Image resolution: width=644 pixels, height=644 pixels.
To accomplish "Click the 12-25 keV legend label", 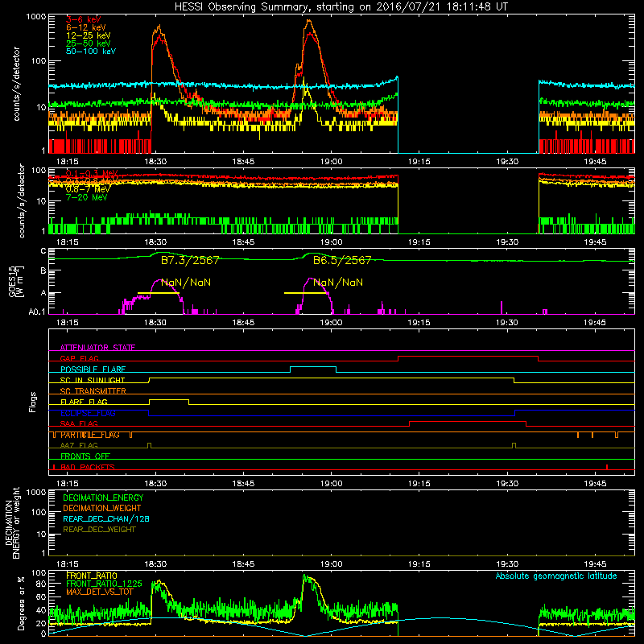I will (x=89, y=35).
